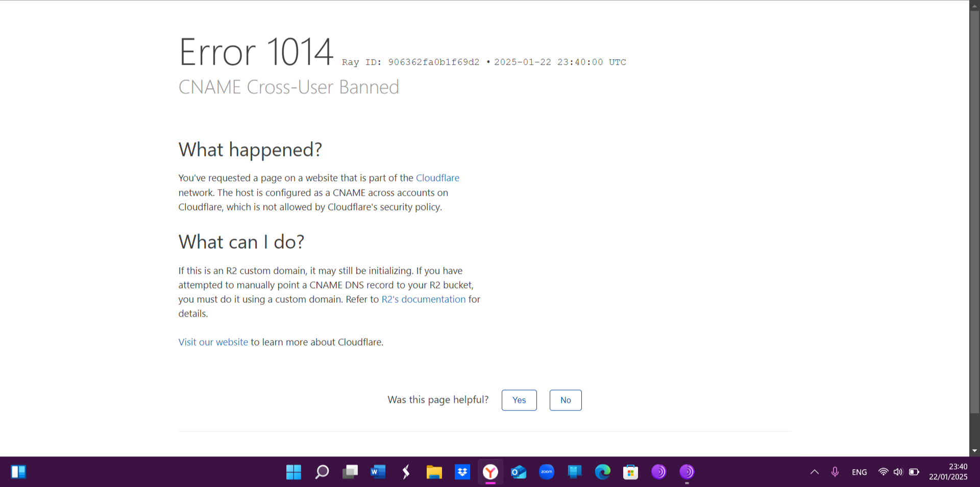
Task: Click vertical scrollbar thumb
Action: coord(974,212)
